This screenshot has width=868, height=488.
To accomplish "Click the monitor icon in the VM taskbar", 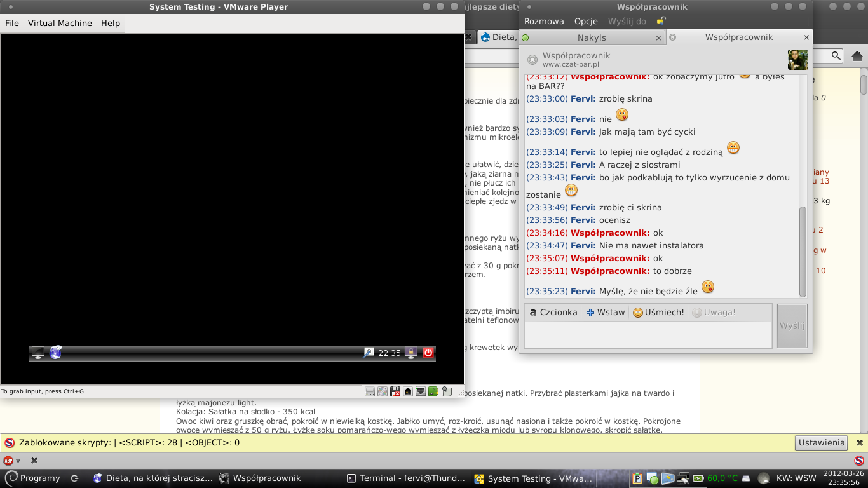I will pos(38,353).
